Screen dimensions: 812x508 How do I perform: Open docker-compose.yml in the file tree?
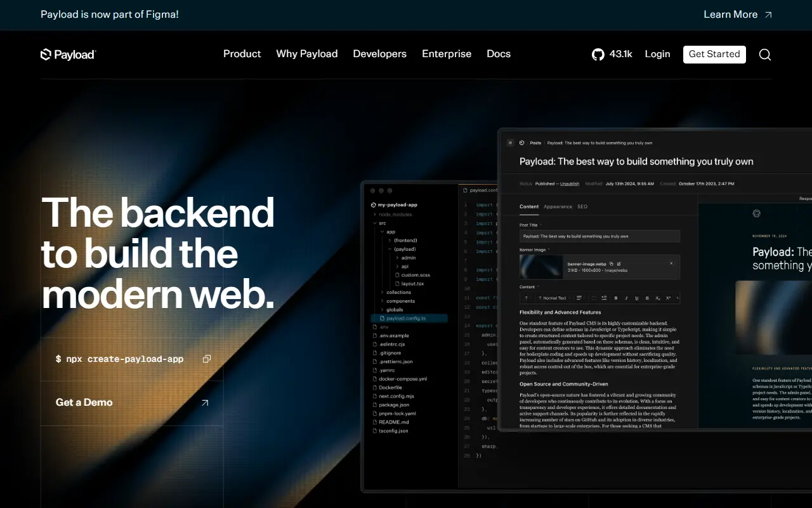[x=403, y=379]
